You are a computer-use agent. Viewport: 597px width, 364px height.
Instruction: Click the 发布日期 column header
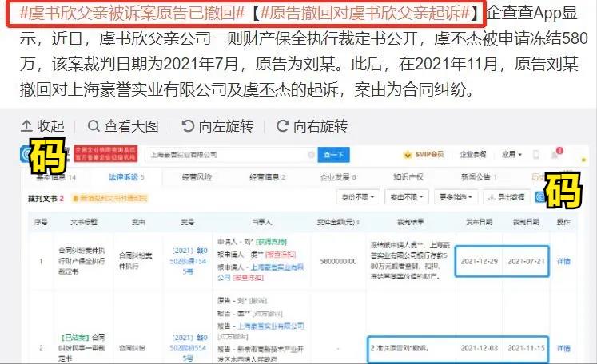[x=479, y=222]
